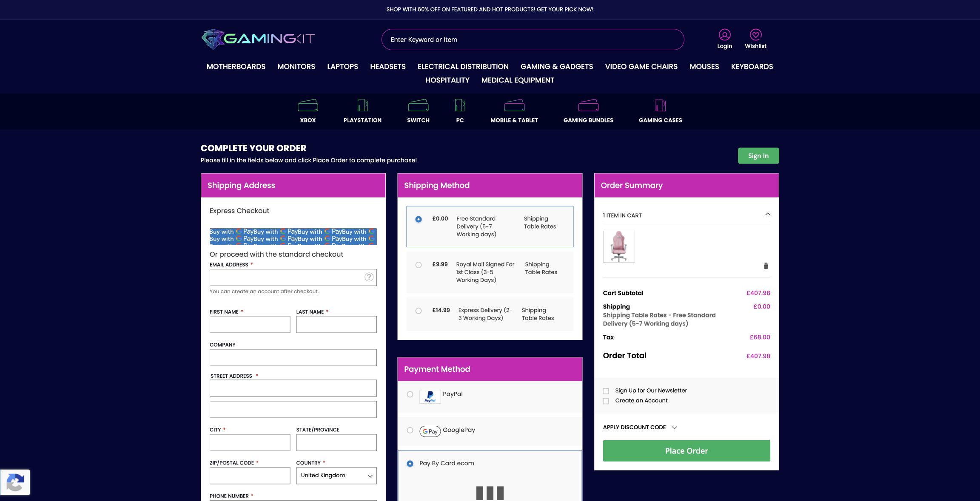Open the Wishlist heart icon
The height and width of the screenshot is (501, 980).
(755, 34)
